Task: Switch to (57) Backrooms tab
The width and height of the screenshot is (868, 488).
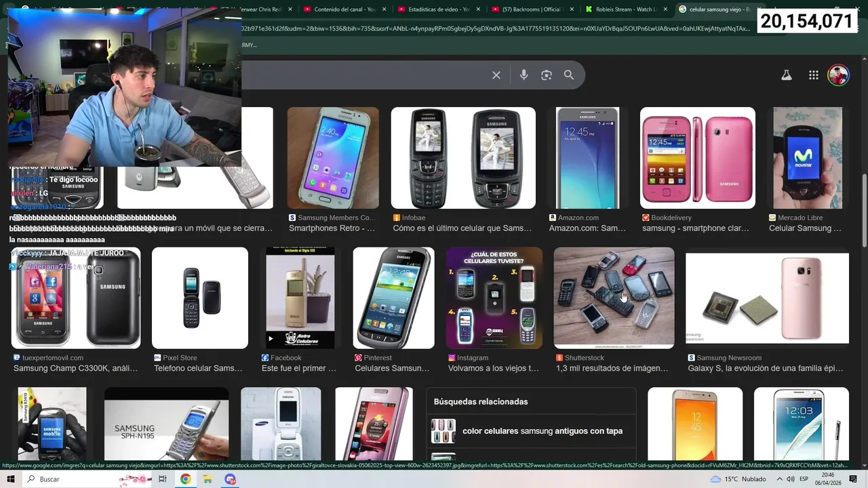Action: tap(532, 9)
